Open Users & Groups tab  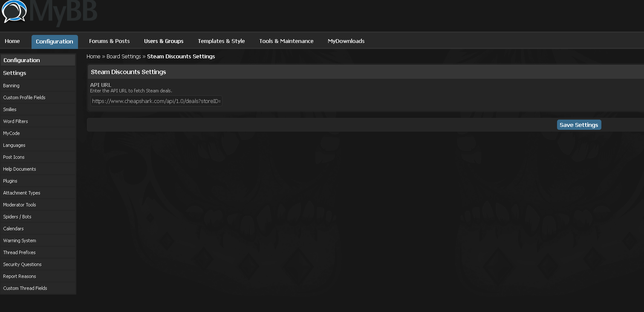pos(164,41)
